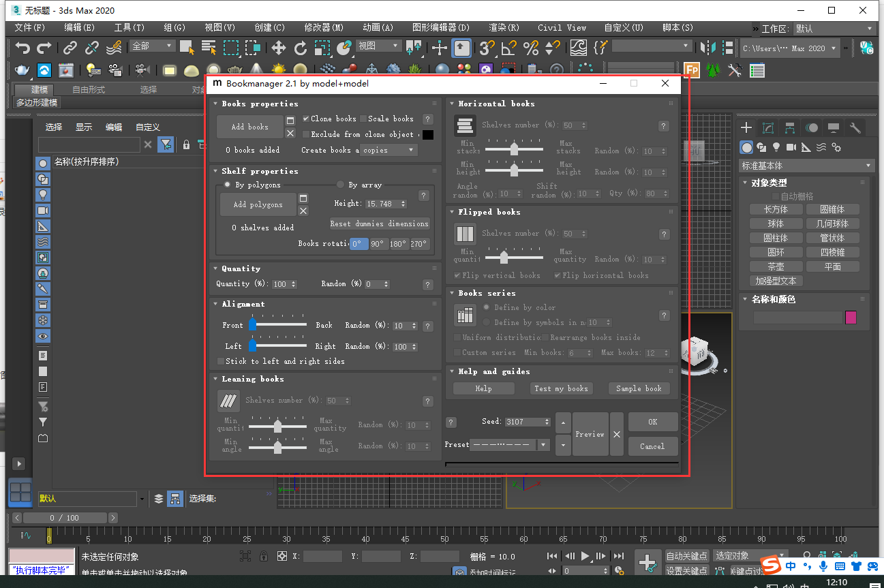Open the 脚本(S) menu
Viewport: 884px width, 588px height.
[677, 28]
